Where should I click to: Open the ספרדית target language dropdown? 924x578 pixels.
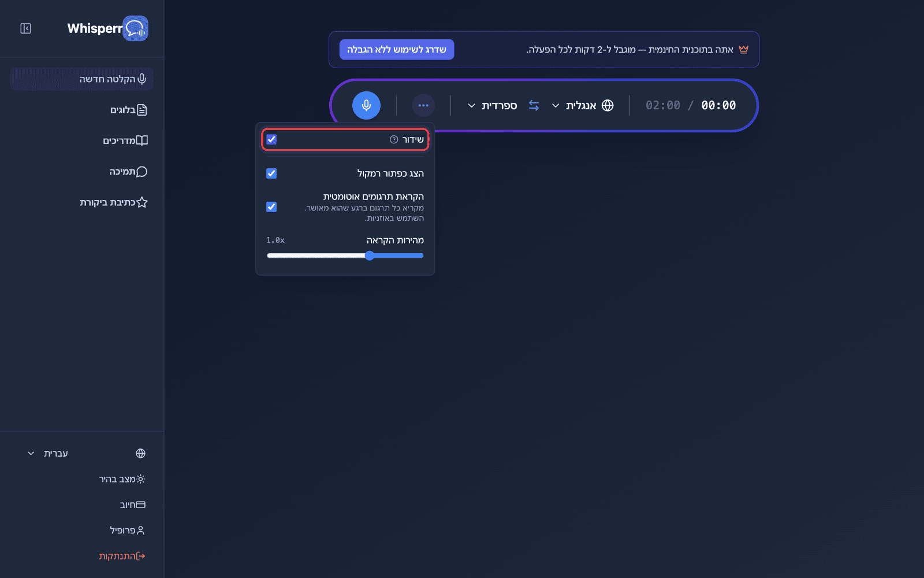pos(492,105)
